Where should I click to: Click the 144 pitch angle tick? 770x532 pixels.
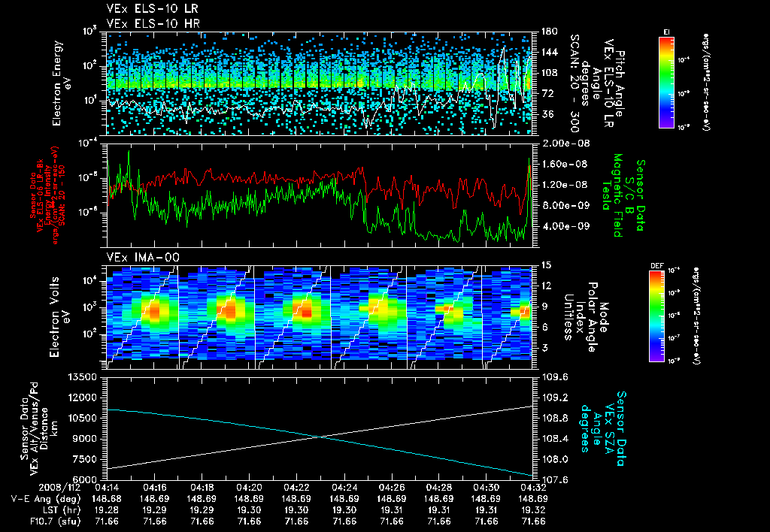click(x=550, y=52)
